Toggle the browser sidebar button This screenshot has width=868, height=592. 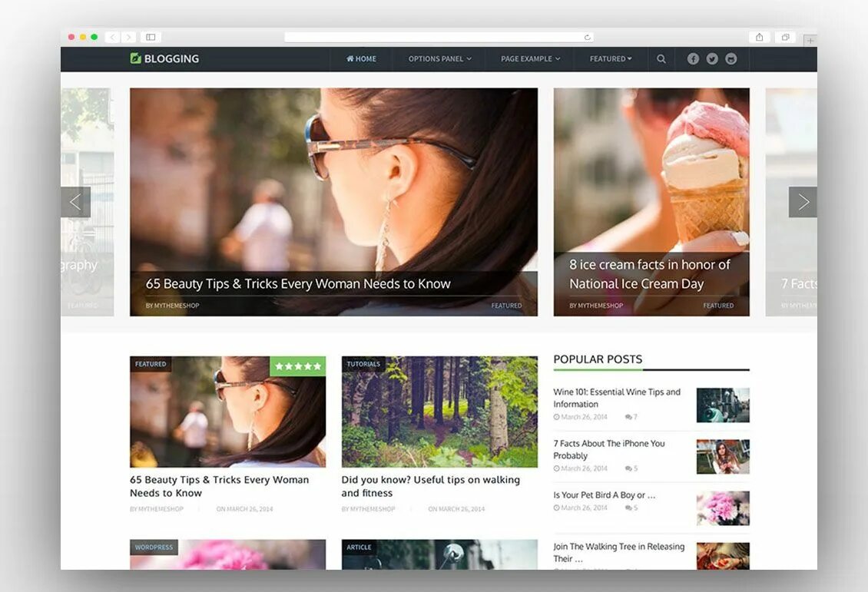point(151,37)
